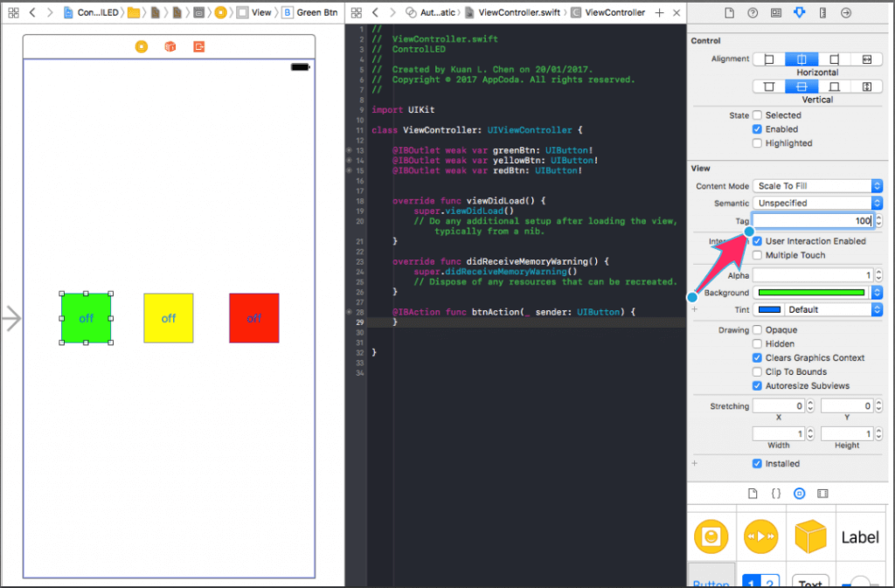Select the Attributes inspector icon
Image resolution: width=895 pixels, height=588 pixels.
799,12
